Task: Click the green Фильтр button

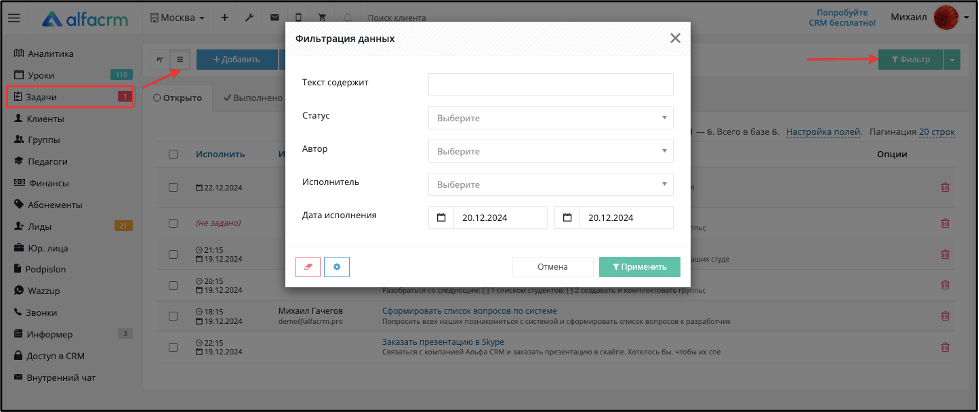Action: pos(911,59)
